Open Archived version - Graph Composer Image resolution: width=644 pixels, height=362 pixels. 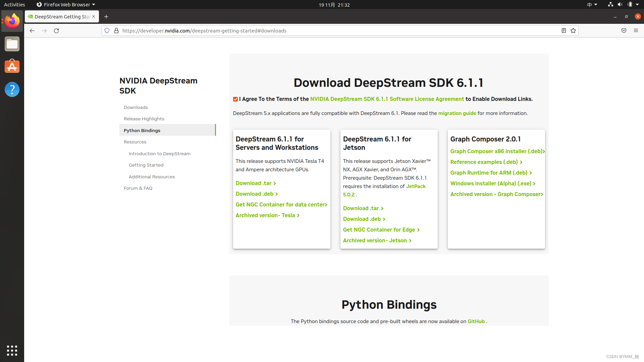point(496,194)
